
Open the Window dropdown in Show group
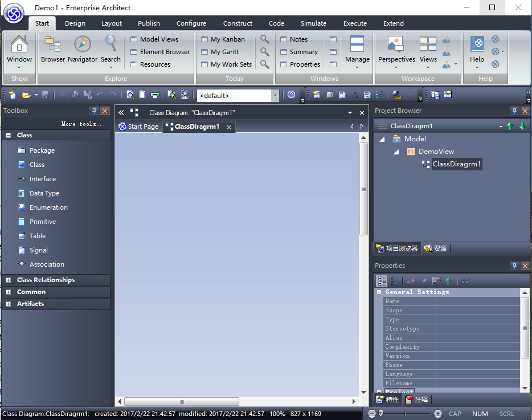(x=19, y=52)
